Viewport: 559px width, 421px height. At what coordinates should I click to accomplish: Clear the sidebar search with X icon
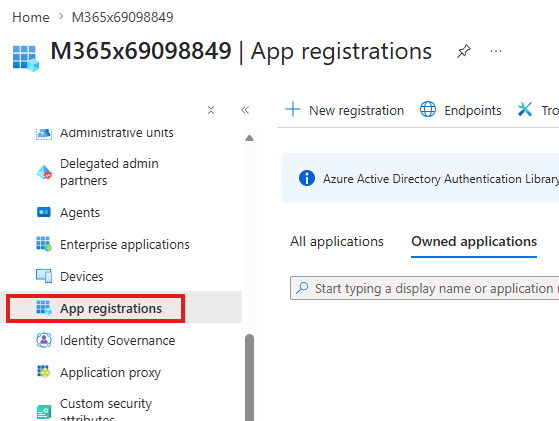point(211,110)
